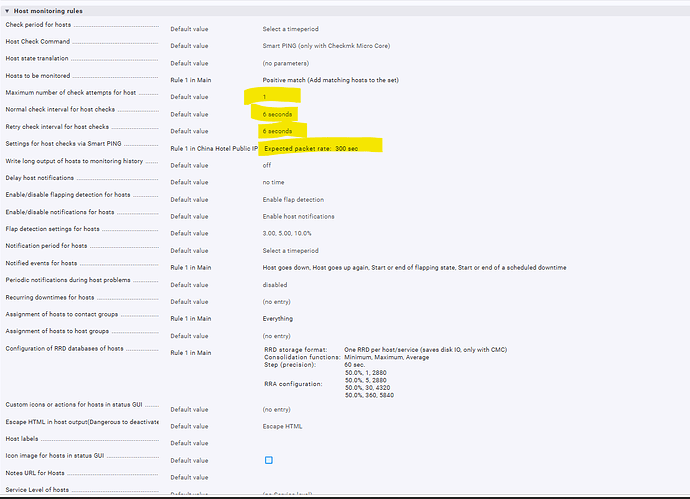This screenshot has width=690, height=499.
Task: Open Periodic notifications during host problems
Action: click(68, 280)
